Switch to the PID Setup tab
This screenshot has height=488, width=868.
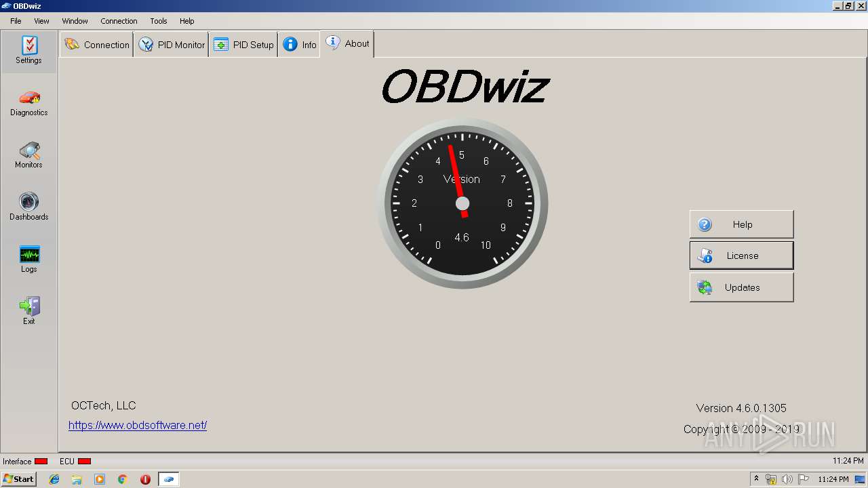click(243, 45)
